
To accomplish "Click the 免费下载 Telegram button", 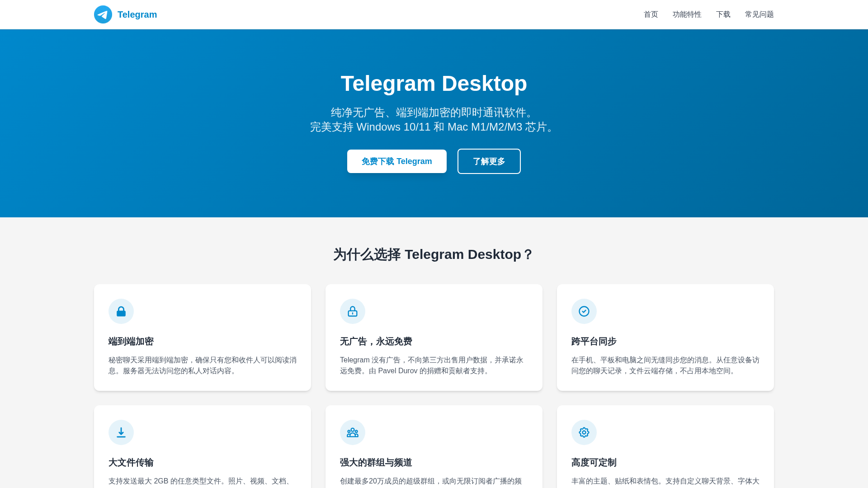I will (x=397, y=161).
